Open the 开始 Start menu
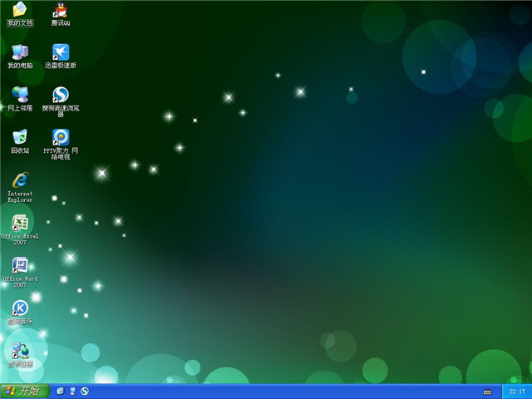The width and height of the screenshot is (532, 399). [x=25, y=392]
